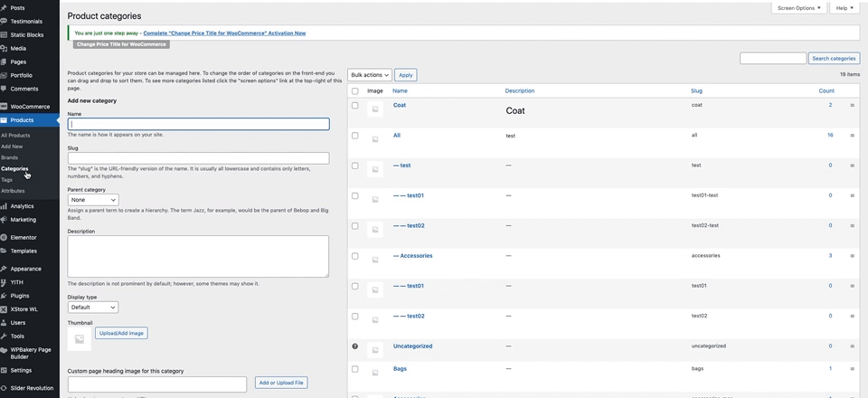Open the Display type dropdown
The image size is (868, 398).
click(92, 308)
